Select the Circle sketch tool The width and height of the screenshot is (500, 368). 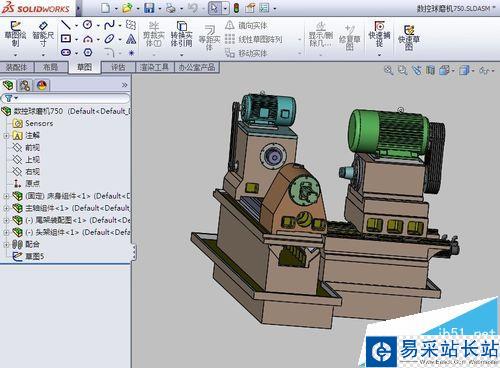point(87,25)
